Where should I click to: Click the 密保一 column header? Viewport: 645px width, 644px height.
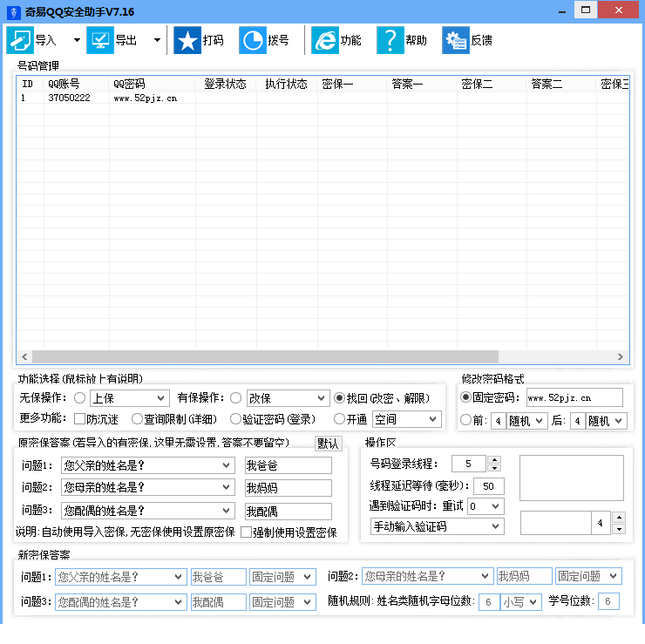click(x=352, y=84)
